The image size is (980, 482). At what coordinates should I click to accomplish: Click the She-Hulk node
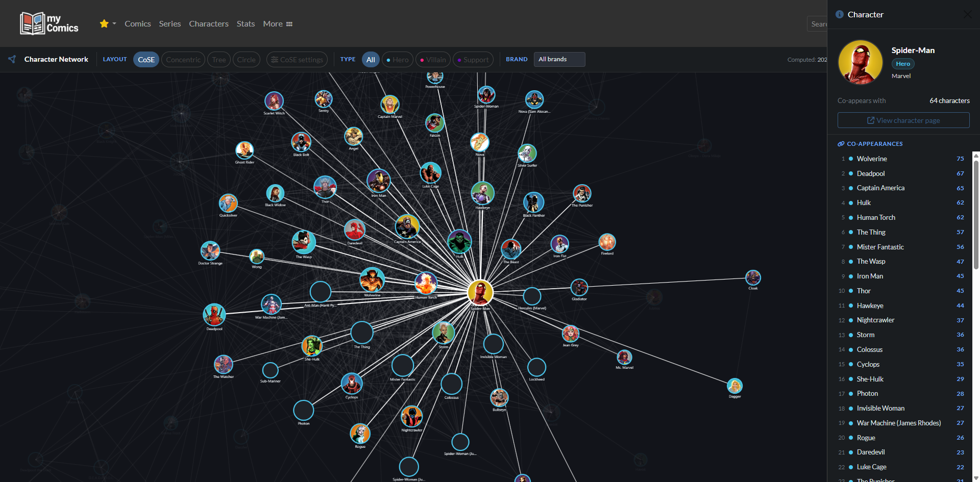click(312, 346)
